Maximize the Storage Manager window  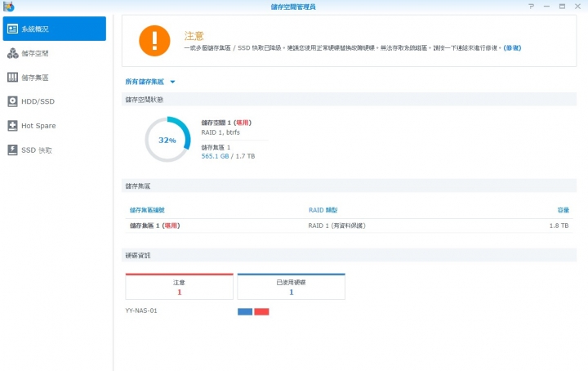[x=562, y=7]
